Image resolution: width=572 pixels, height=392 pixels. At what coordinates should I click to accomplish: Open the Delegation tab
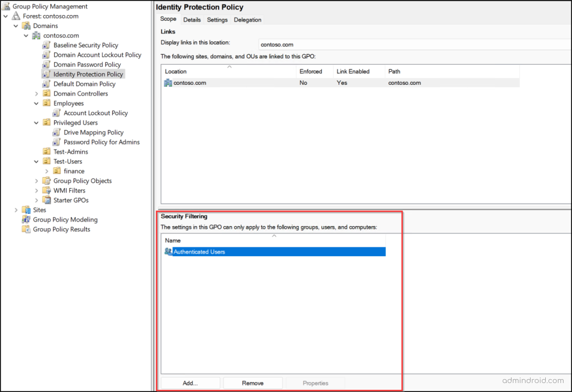click(x=247, y=20)
